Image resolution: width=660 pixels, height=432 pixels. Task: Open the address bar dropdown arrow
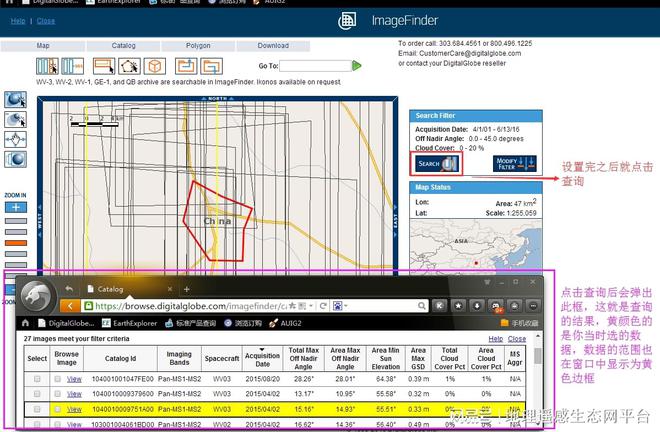(x=311, y=306)
